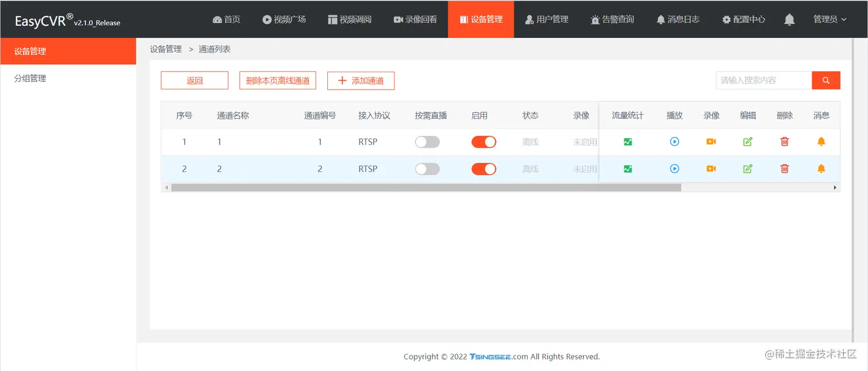Image resolution: width=868 pixels, height=371 pixels.
Task: Click 流量统计 column header
Action: click(627, 115)
